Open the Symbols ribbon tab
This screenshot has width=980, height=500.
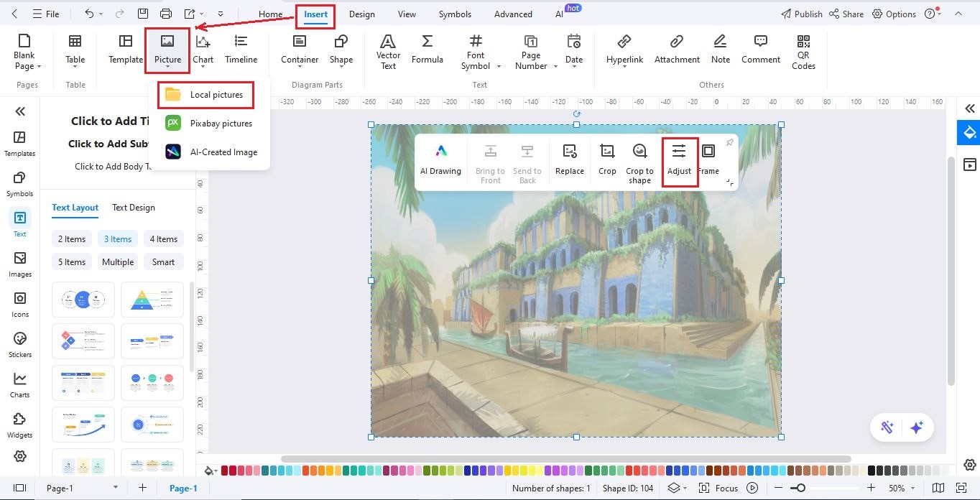tap(455, 14)
